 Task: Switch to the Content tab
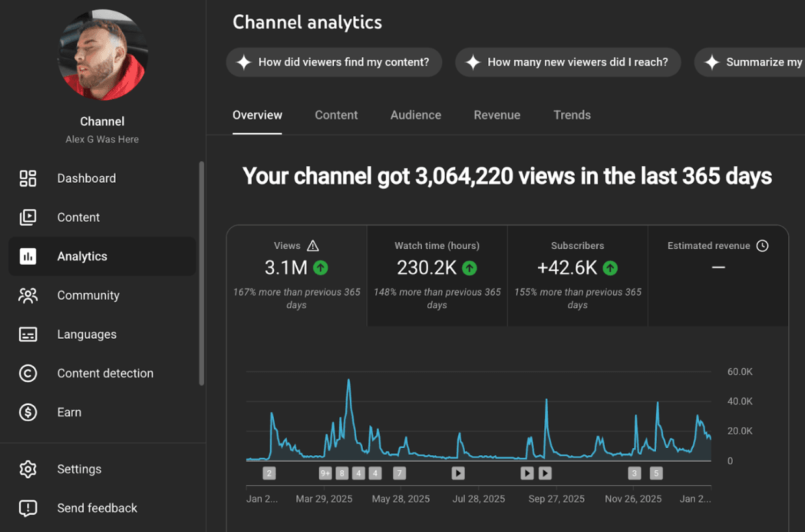(336, 115)
